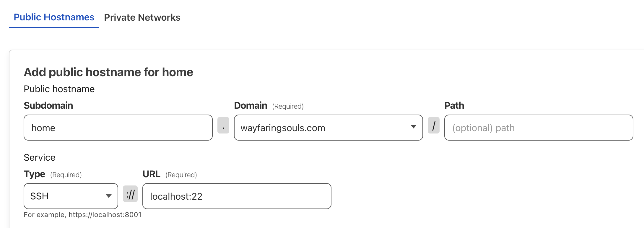644x228 pixels.
Task: Click the SSH service type label
Action: 39,196
